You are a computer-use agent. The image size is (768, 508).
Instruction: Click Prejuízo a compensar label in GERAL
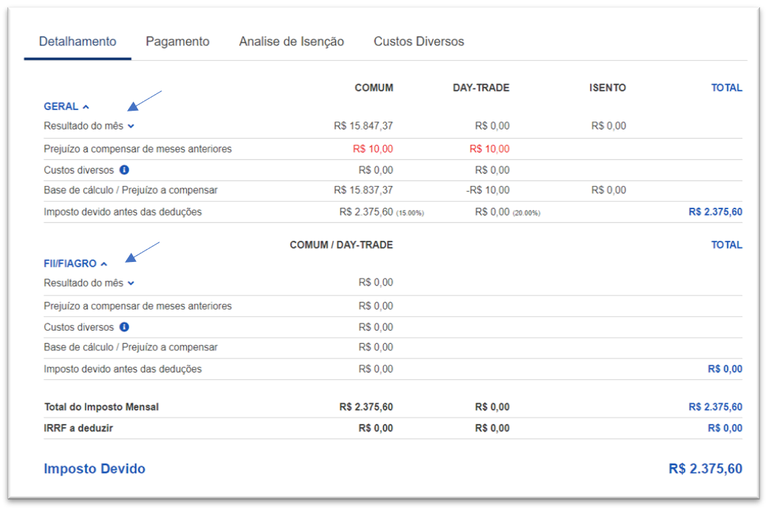tap(138, 149)
